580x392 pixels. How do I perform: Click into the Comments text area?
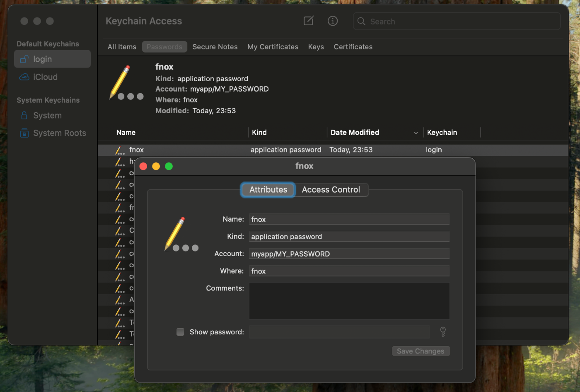[349, 301]
